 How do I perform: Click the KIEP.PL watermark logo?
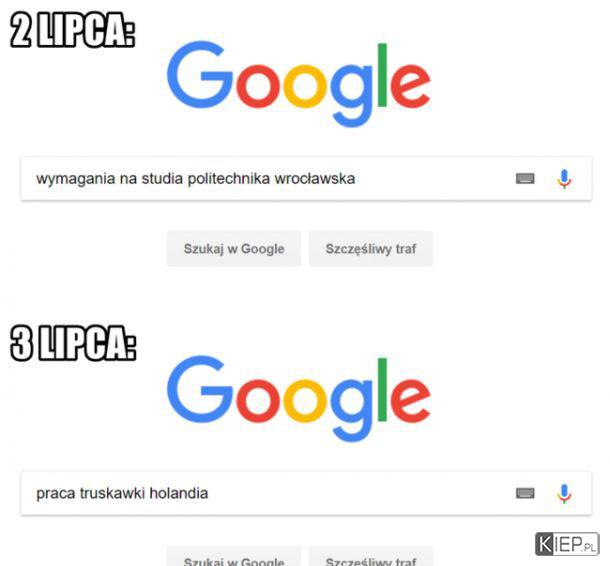click(567, 544)
